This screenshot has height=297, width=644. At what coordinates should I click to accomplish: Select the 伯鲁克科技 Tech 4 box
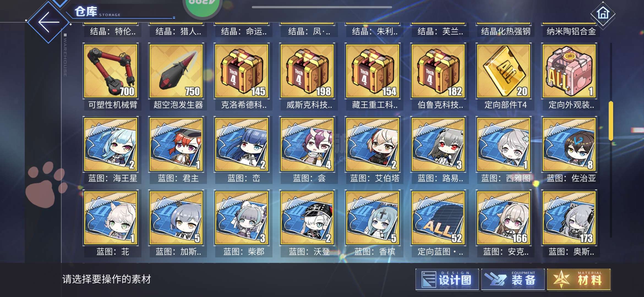438,71
